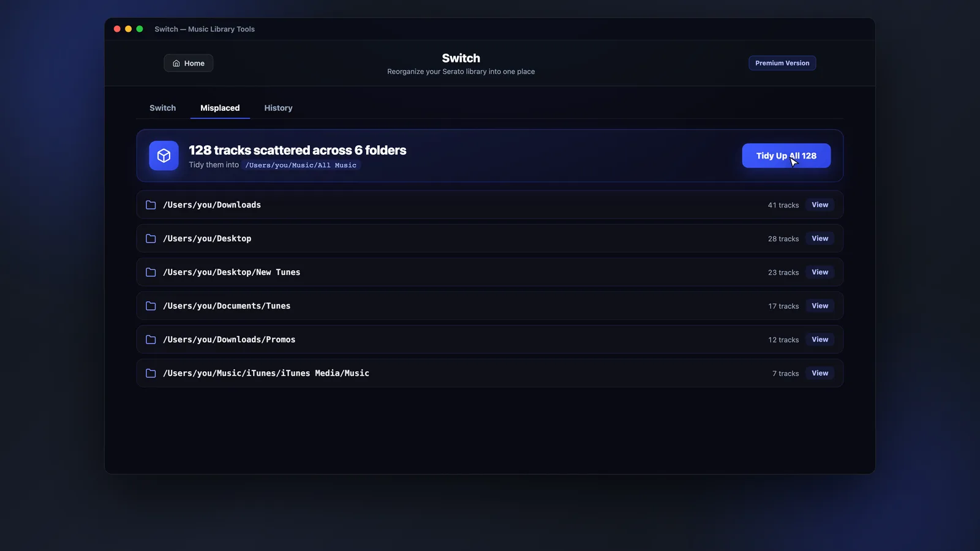Open the Premium Version badge
Viewport: 980px width, 551px height.
coord(782,63)
